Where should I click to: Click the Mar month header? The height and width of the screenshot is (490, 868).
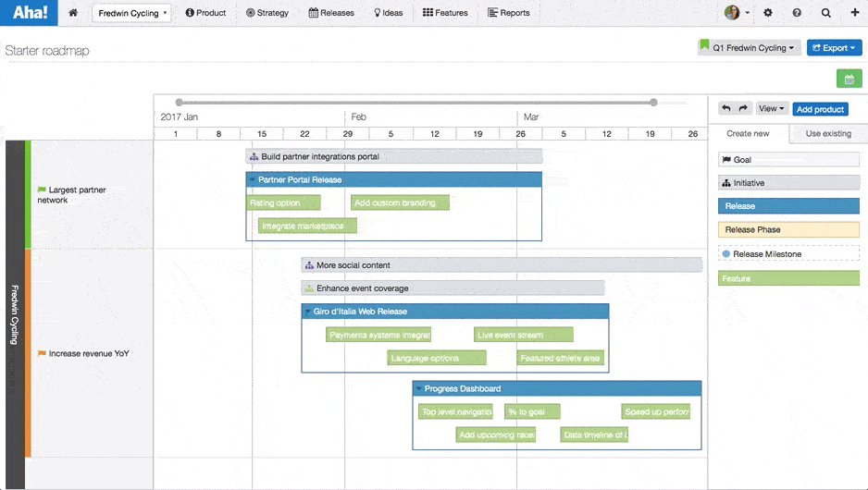pyautogui.click(x=531, y=116)
